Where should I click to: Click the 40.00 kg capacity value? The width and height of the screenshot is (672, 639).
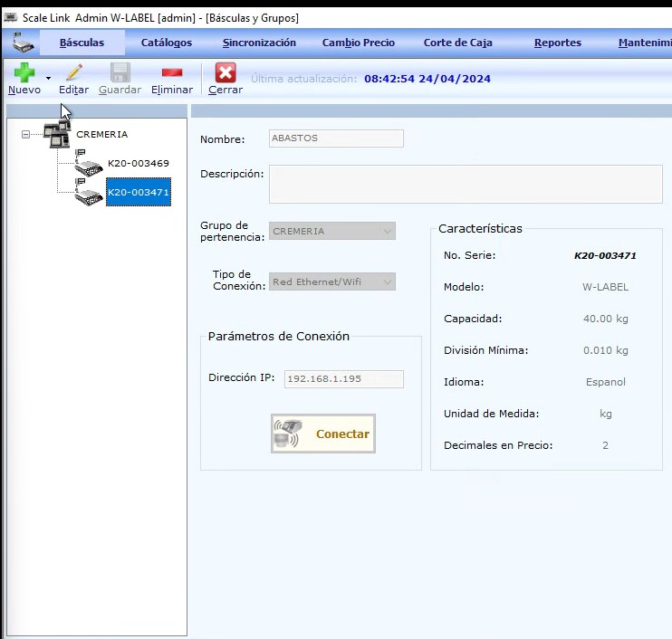tap(605, 319)
